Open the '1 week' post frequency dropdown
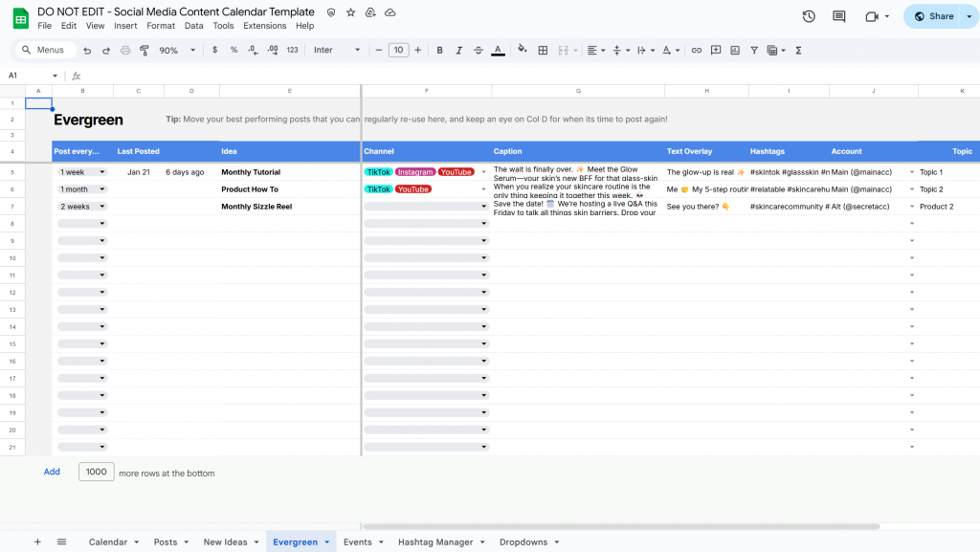 81,172
